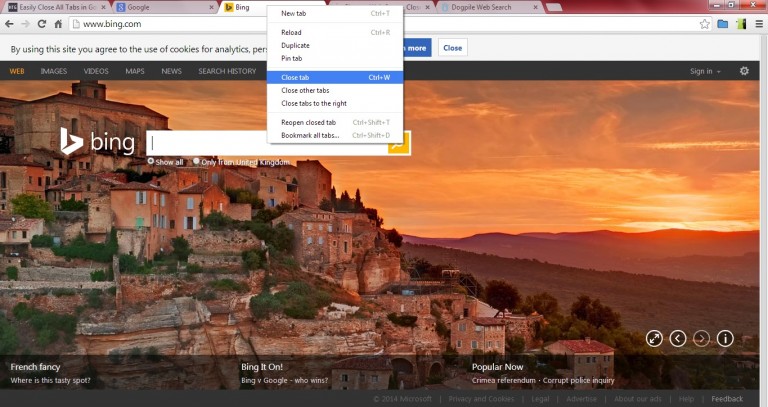Switch to Easily Close All Tabs tab
The width and height of the screenshot is (768, 407).
pyautogui.click(x=56, y=7)
